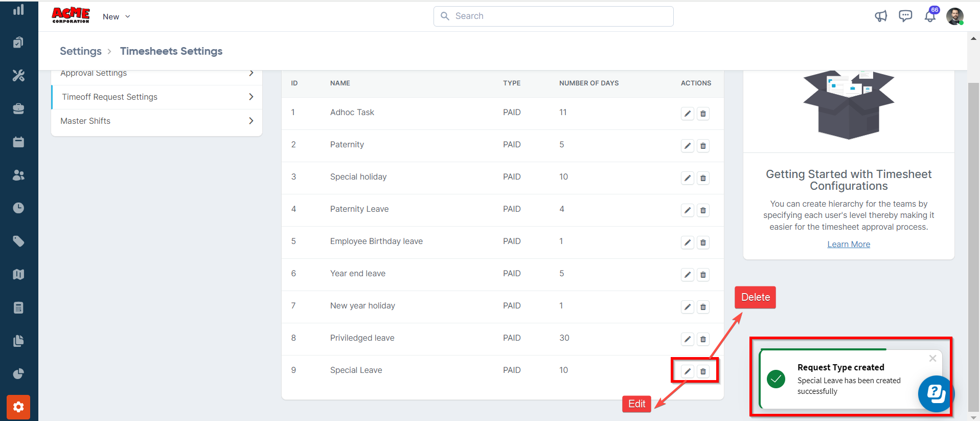The width and height of the screenshot is (980, 421).
Task: Open the Learn More link
Action: click(x=849, y=245)
